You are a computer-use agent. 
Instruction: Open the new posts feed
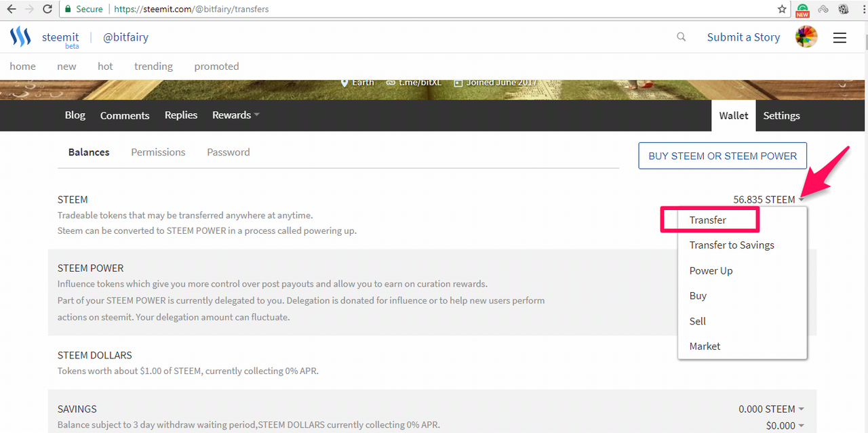tap(66, 66)
